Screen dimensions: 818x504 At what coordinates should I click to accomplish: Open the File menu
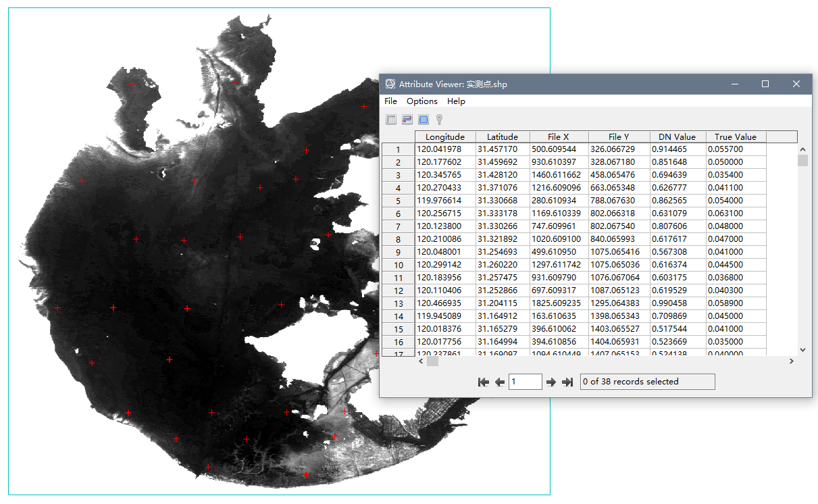click(x=390, y=101)
